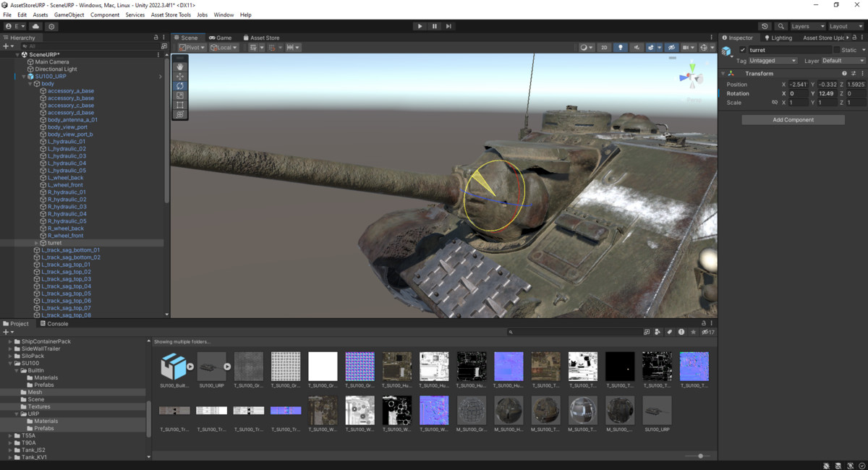Open the Hierarchy create plus button
The width and height of the screenshot is (868, 470).
coord(8,46)
